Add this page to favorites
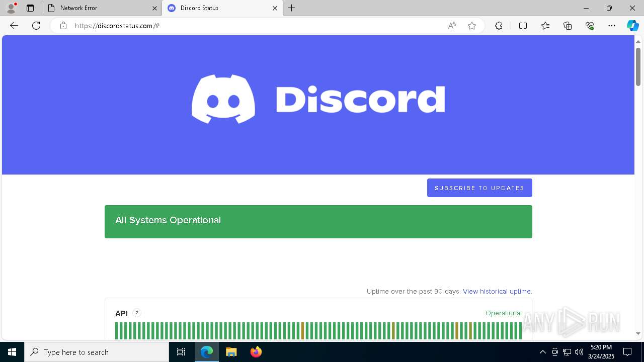The height and width of the screenshot is (362, 644). pos(472,26)
